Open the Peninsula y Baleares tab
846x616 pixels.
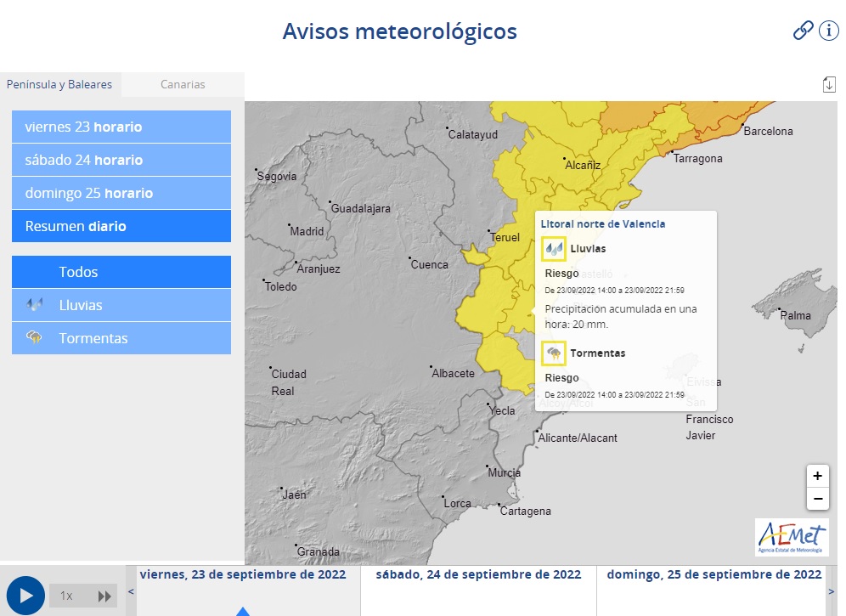click(x=59, y=85)
